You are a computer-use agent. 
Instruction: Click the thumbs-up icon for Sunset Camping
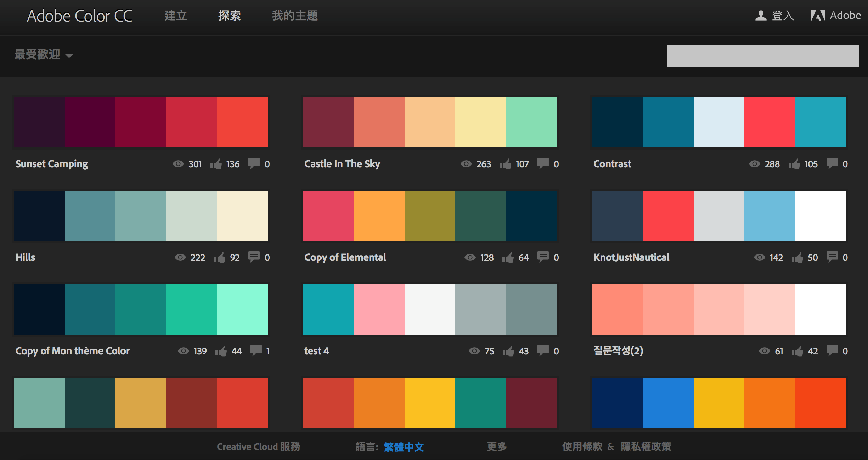216,164
